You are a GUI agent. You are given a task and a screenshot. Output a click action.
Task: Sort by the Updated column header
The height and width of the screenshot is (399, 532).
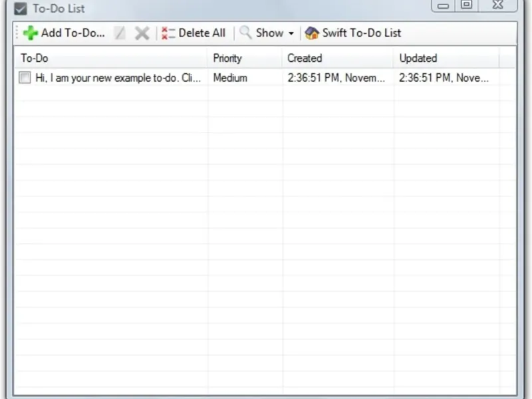(x=446, y=58)
